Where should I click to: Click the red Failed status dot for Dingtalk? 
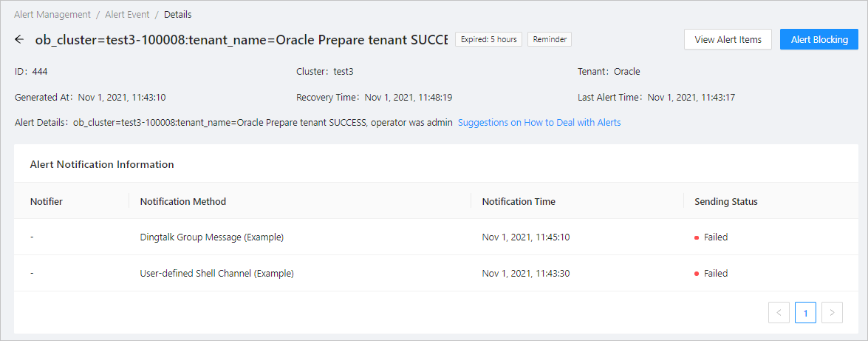[x=697, y=237]
